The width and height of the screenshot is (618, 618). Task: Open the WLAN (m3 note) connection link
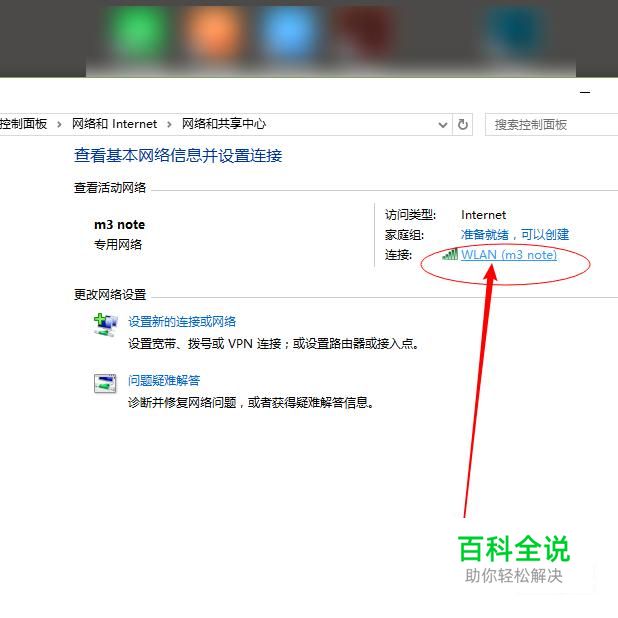(x=508, y=255)
